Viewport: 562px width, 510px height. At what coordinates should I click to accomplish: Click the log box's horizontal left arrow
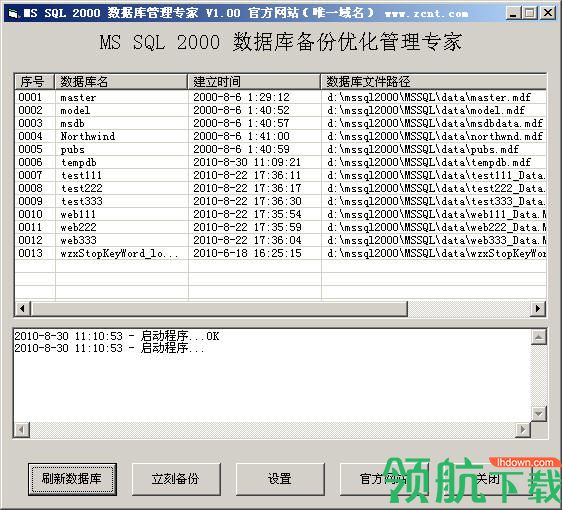22,429
